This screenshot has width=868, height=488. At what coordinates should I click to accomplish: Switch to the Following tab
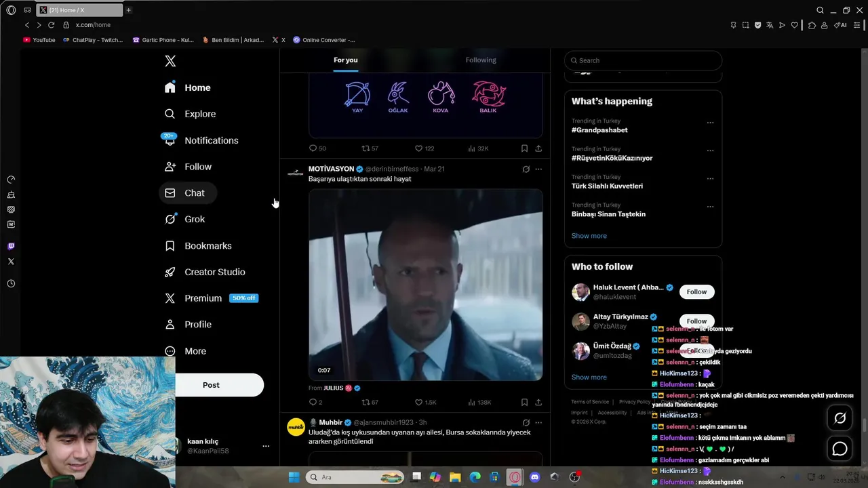(481, 60)
